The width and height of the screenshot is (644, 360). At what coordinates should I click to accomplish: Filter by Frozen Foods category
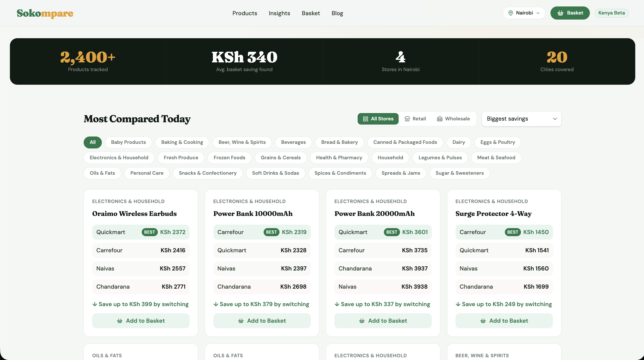point(229,158)
